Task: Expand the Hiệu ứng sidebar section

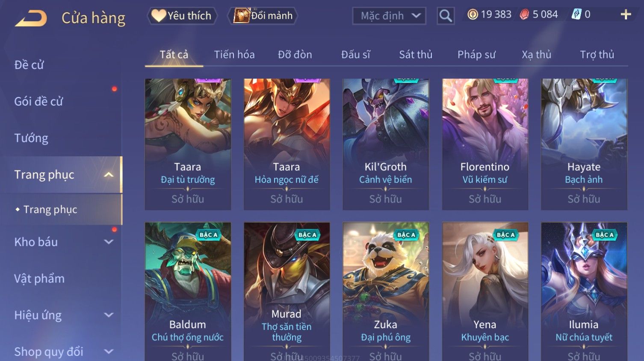Action: 109,315
